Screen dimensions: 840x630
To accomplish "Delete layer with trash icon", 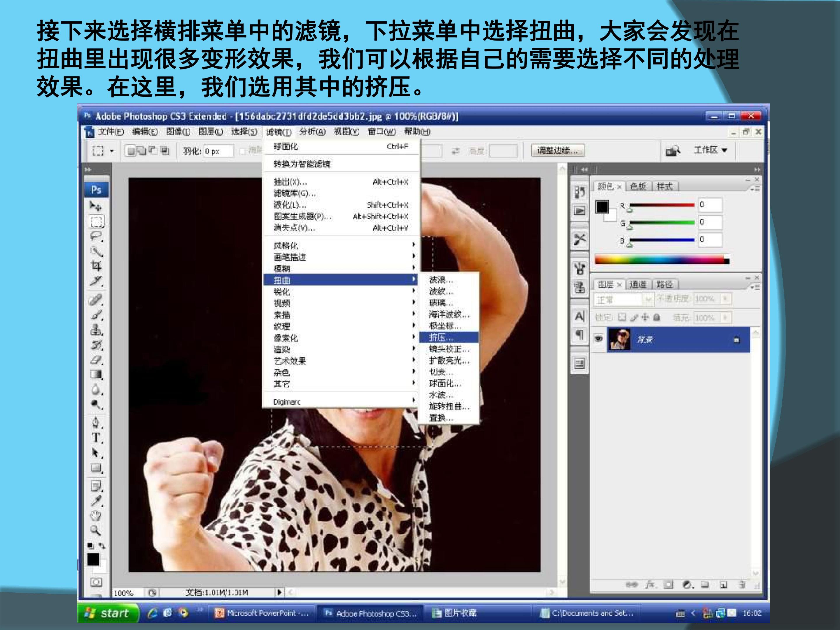I will point(742,584).
